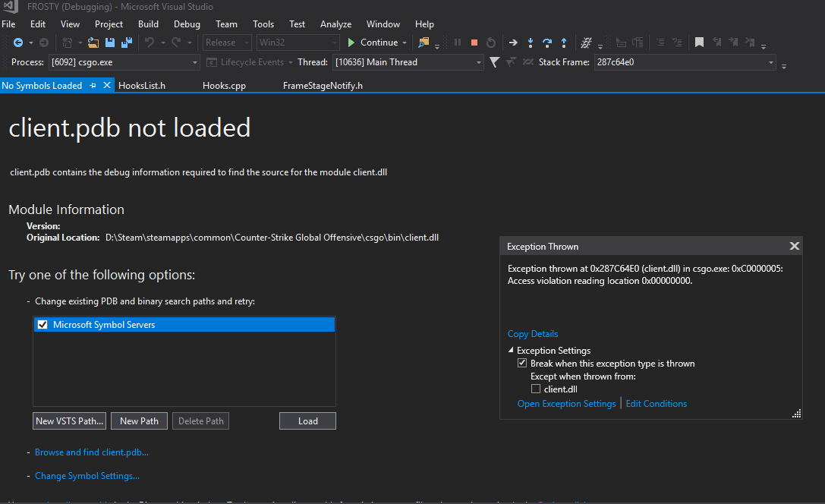
Task: Toggle bookmark with the bookmark icon
Action: click(699, 43)
